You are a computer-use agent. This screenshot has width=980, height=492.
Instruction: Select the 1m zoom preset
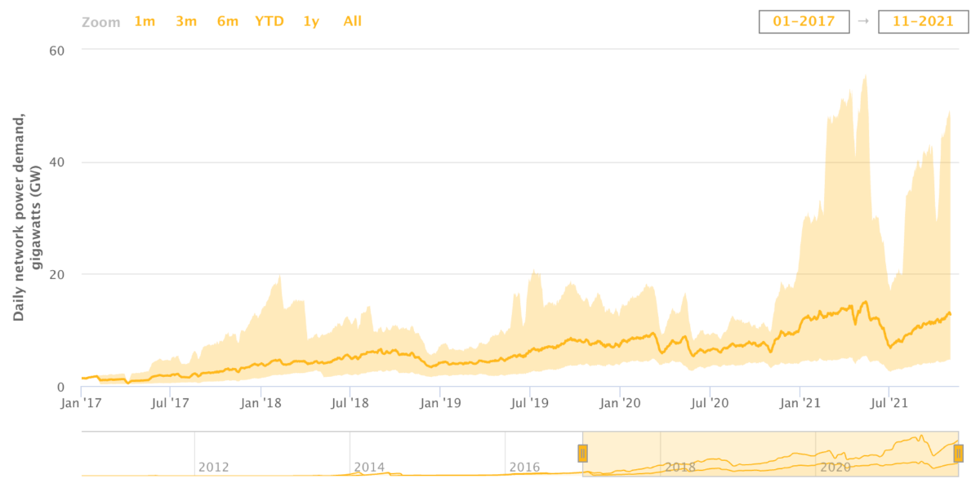(x=145, y=21)
